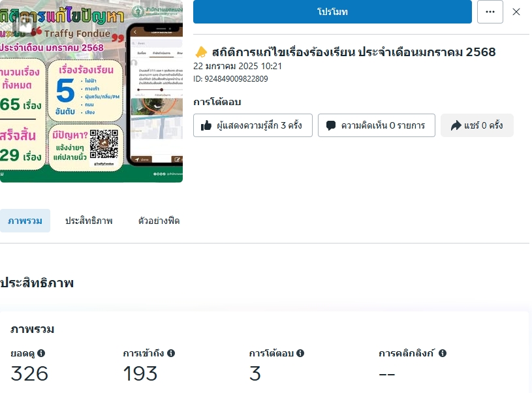Viewport: 532px width, 393px height.
Task: Open the ผู้แสดงความรู้สึก 3 ครั้ง reactions button
Action: pyautogui.click(x=253, y=125)
